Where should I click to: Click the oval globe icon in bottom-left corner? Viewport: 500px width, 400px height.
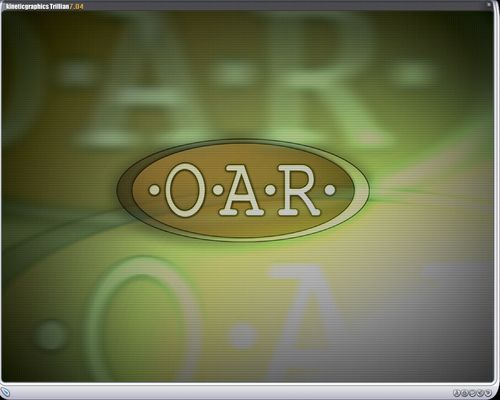pyautogui.click(x=6, y=392)
